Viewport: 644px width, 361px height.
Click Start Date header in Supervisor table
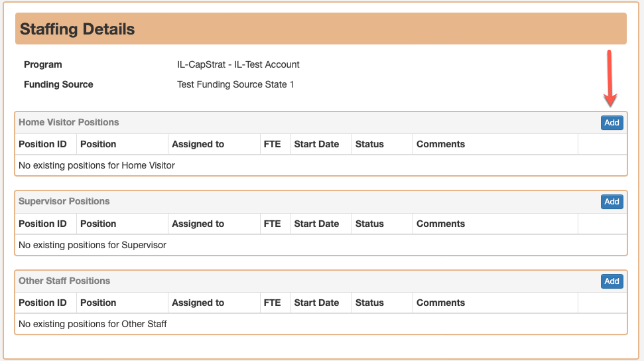(x=316, y=224)
